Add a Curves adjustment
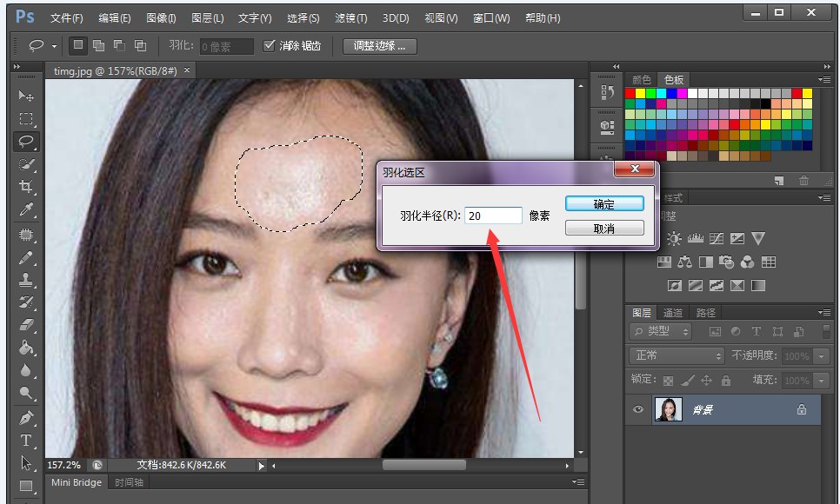The image size is (840, 504). point(717,238)
